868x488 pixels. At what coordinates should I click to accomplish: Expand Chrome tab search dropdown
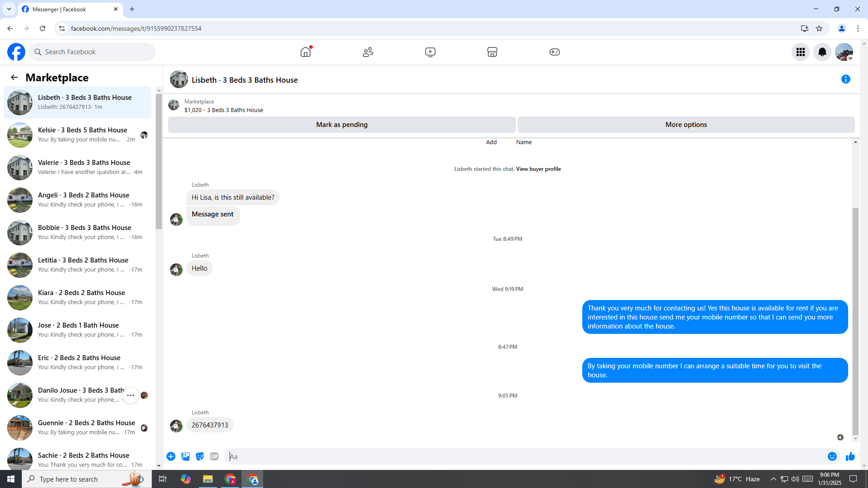pyautogui.click(x=9, y=9)
